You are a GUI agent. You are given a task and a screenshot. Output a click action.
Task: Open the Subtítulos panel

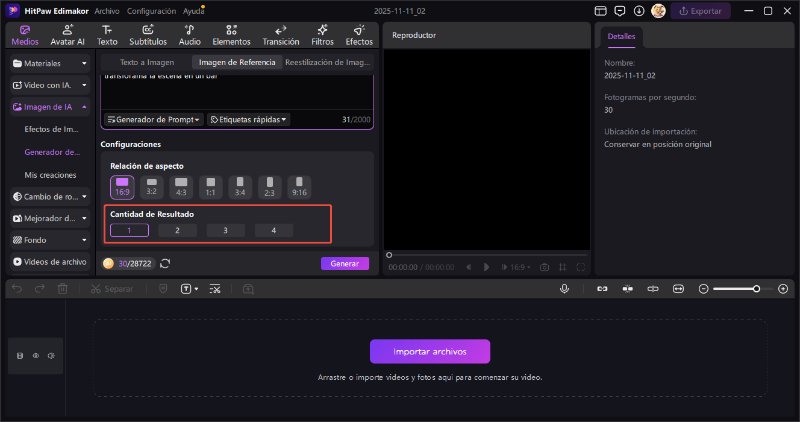(148, 35)
